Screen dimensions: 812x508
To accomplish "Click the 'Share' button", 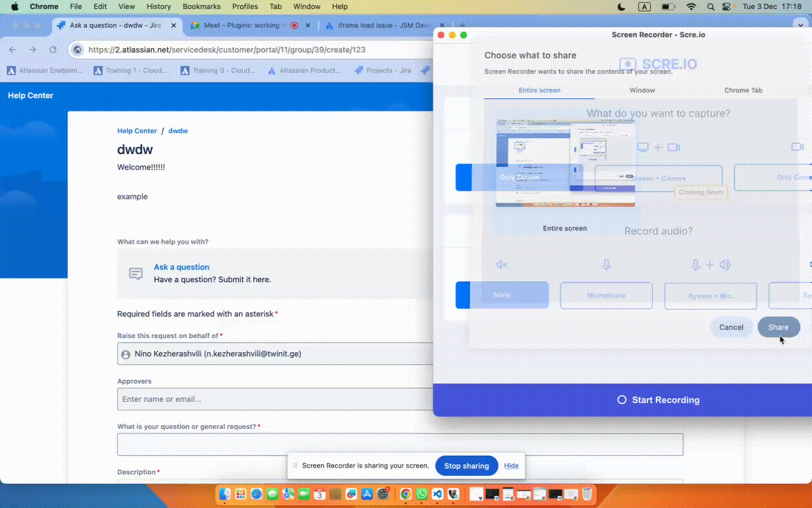I will (x=778, y=327).
